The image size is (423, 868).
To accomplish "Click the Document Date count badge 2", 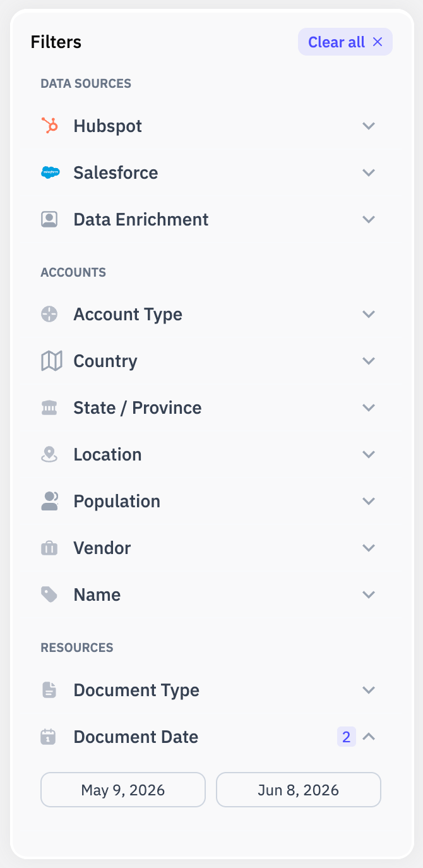I will click(x=346, y=737).
